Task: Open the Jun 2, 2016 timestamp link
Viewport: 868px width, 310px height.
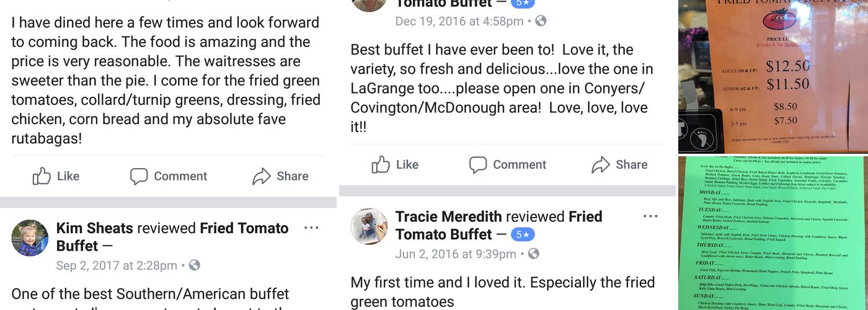Action: pyautogui.click(x=456, y=254)
